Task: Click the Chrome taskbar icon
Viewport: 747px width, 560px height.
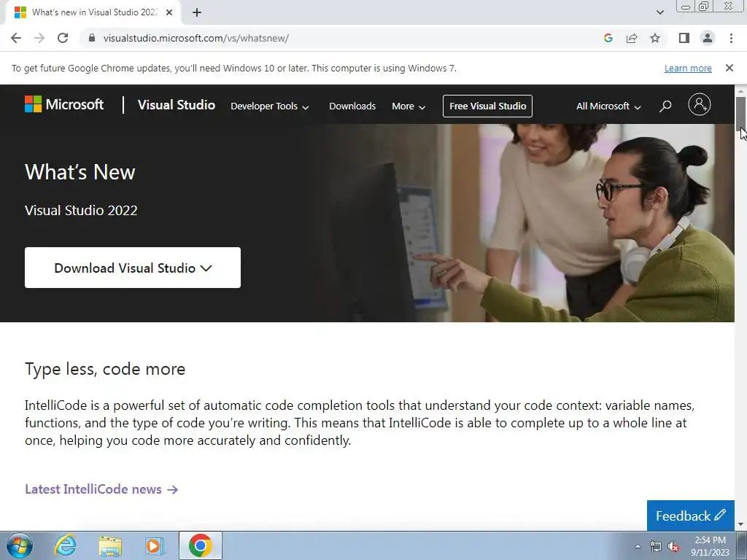Action: point(200,545)
